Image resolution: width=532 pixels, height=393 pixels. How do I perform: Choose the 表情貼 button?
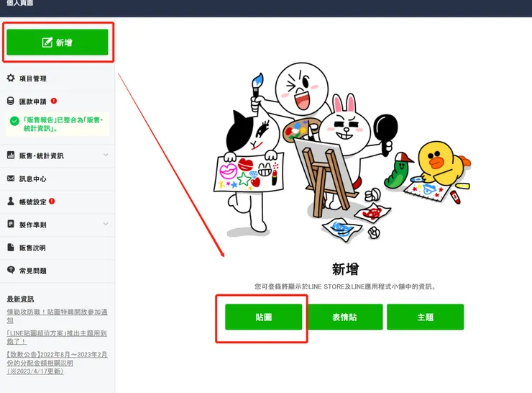[344, 317]
